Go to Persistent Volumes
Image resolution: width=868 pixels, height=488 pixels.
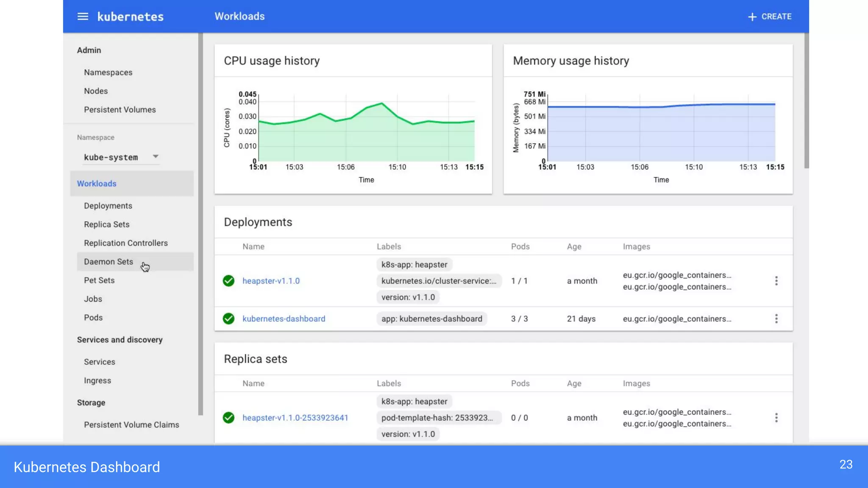click(x=120, y=110)
